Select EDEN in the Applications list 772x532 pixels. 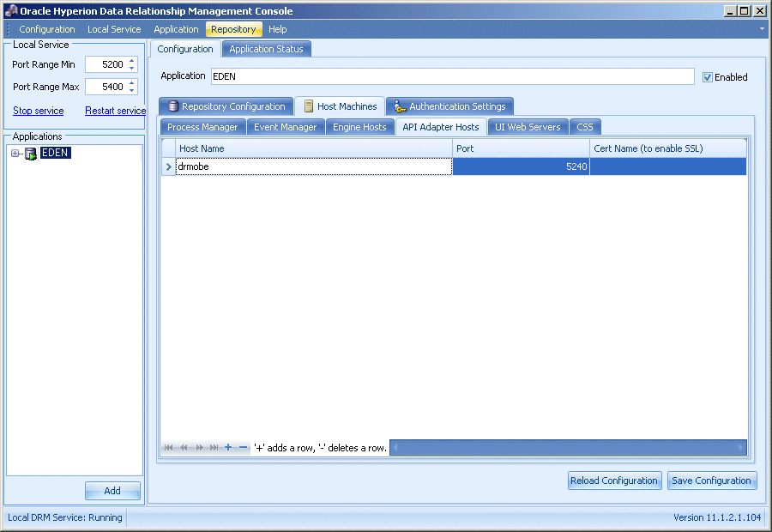(x=55, y=153)
